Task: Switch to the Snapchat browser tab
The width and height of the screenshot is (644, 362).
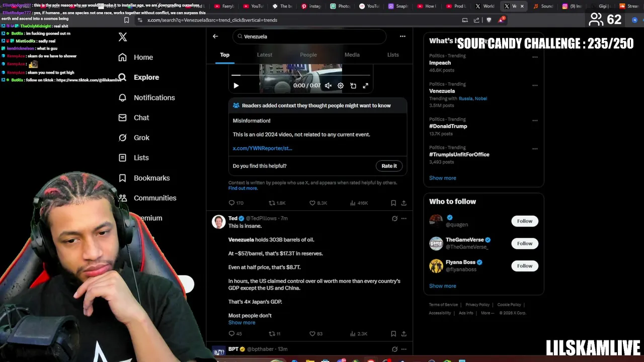Action: click(398, 6)
